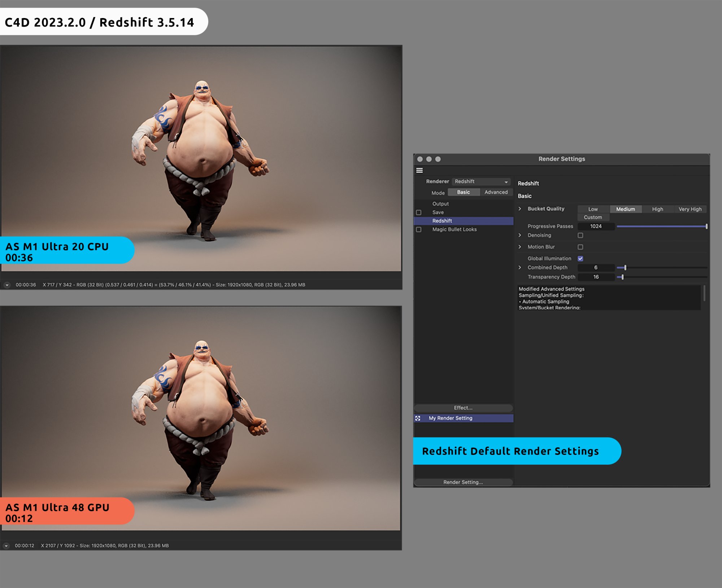The image size is (722, 588).
Task: Disable the Global Illumination checkbox
Action: [x=580, y=259]
